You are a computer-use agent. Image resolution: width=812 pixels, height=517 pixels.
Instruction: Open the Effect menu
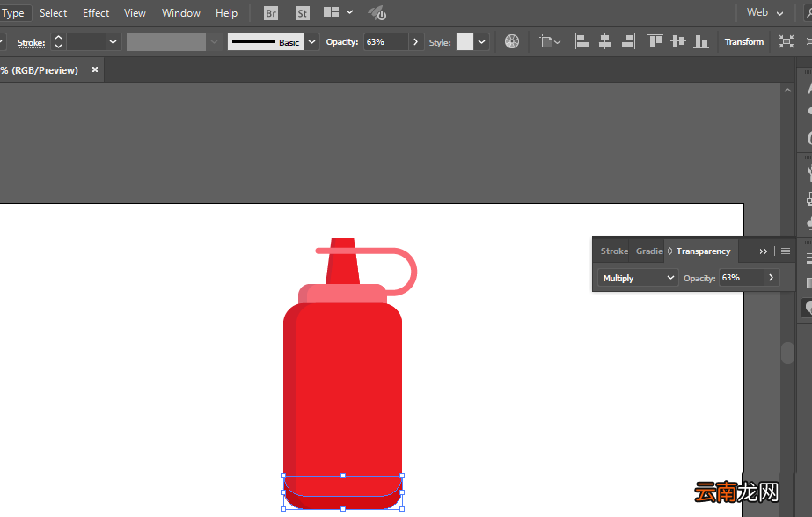pos(96,13)
